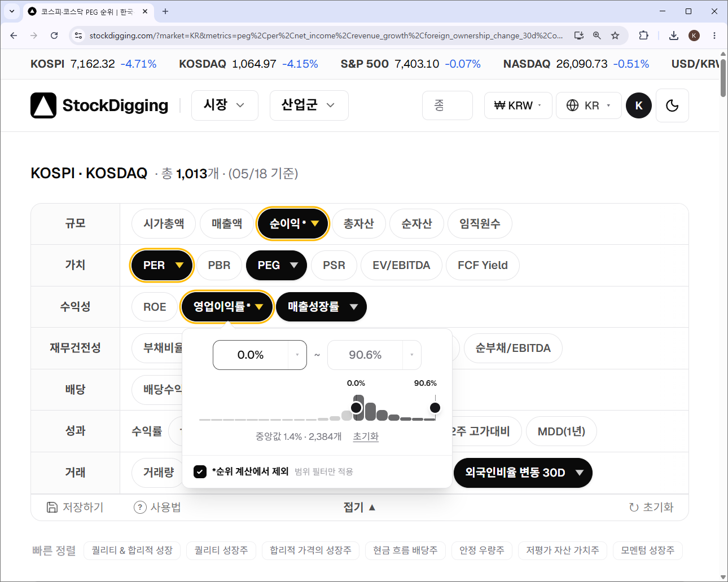Click the browser back arrow
The image size is (728, 582).
pos(14,35)
